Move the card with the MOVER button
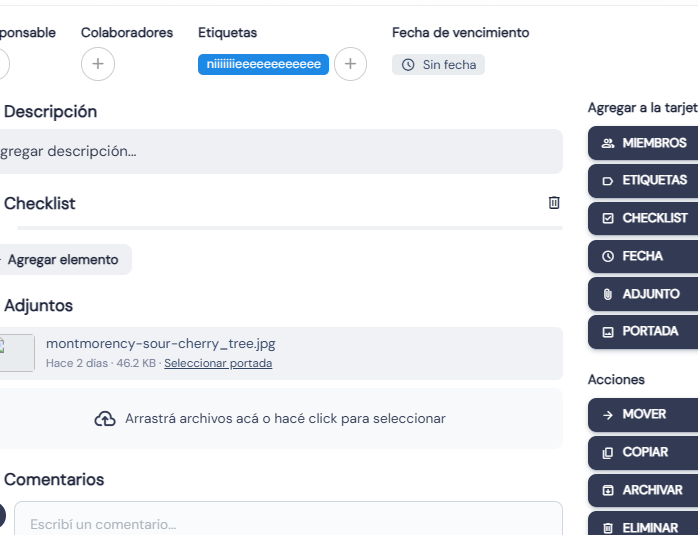The width and height of the screenshot is (698, 535). 643,414
